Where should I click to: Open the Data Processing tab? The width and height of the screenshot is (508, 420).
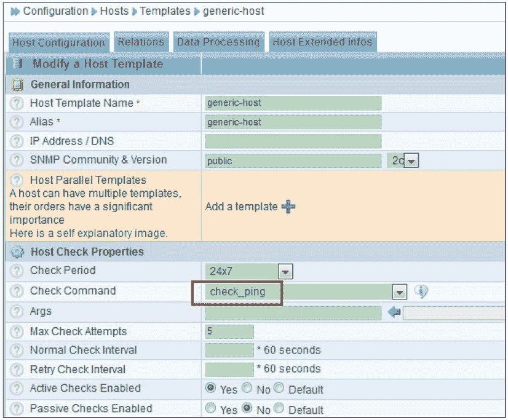(x=218, y=42)
